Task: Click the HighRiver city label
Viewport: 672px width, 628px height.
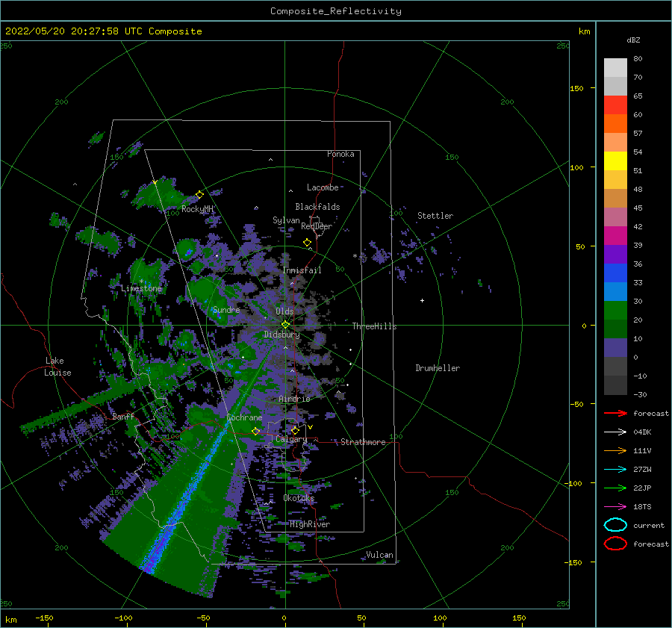Action: pos(310,524)
